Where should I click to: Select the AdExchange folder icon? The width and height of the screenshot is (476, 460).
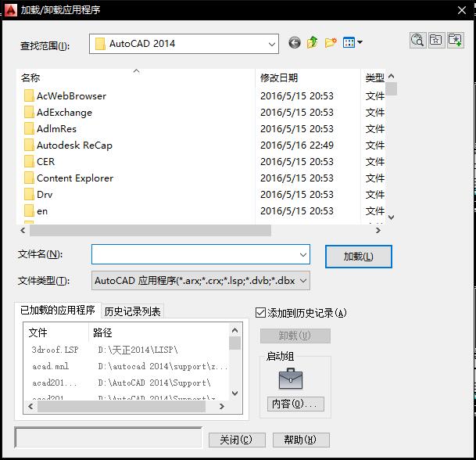[x=29, y=112]
